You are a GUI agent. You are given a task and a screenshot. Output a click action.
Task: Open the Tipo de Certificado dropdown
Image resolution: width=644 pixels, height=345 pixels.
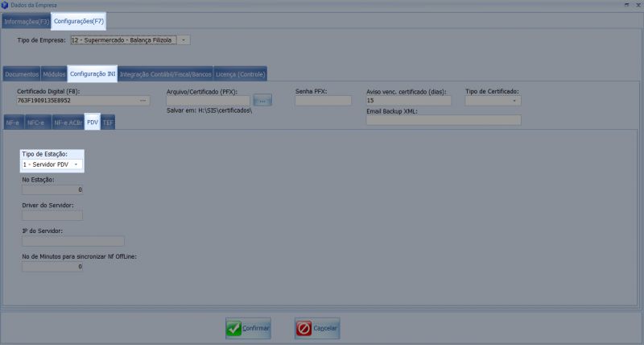coord(514,101)
